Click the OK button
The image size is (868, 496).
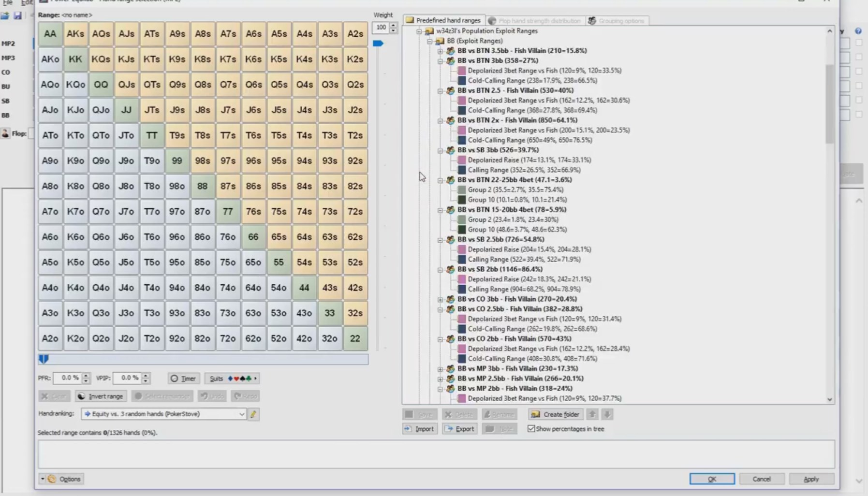pyautogui.click(x=712, y=479)
